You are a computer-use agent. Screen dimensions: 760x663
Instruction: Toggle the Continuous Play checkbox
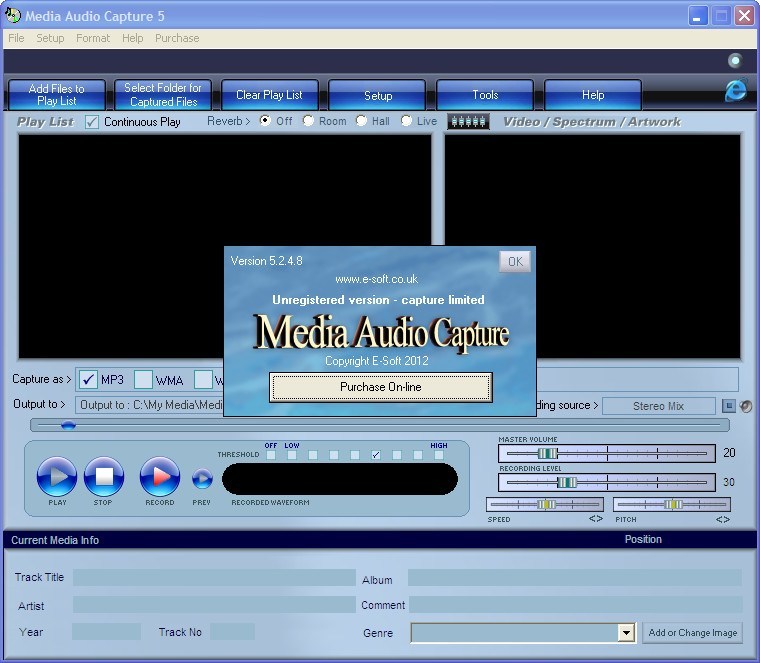[x=92, y=122]
